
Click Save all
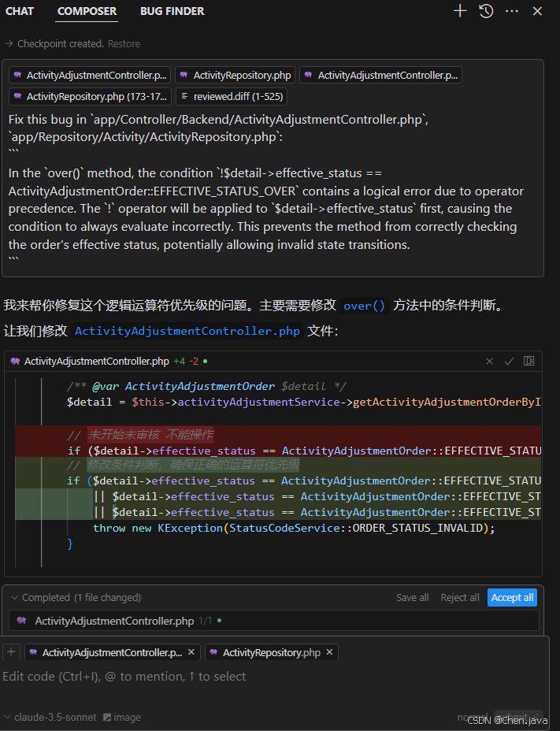pos(412,598)
